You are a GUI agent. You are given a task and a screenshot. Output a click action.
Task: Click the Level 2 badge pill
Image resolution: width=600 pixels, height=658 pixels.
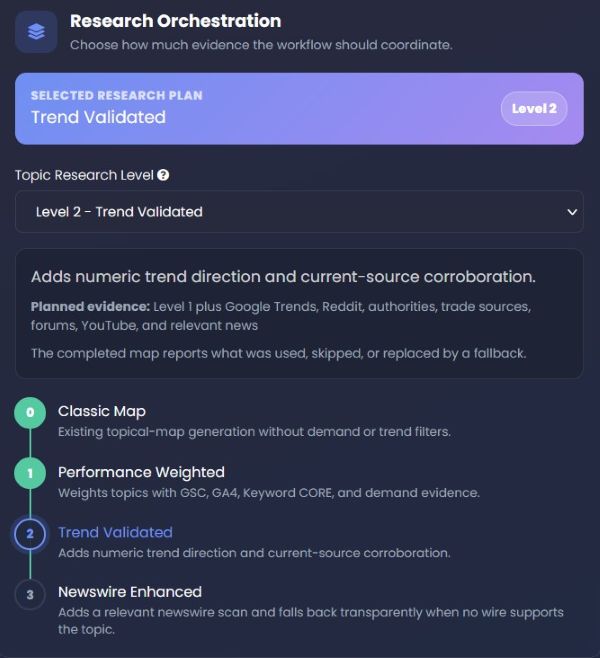(x=534, y=109)
